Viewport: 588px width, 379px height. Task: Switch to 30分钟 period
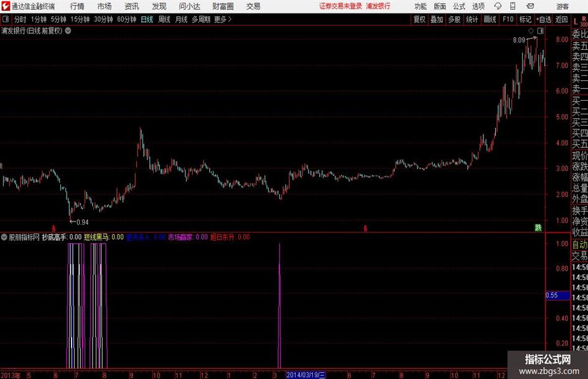point(103,19)
